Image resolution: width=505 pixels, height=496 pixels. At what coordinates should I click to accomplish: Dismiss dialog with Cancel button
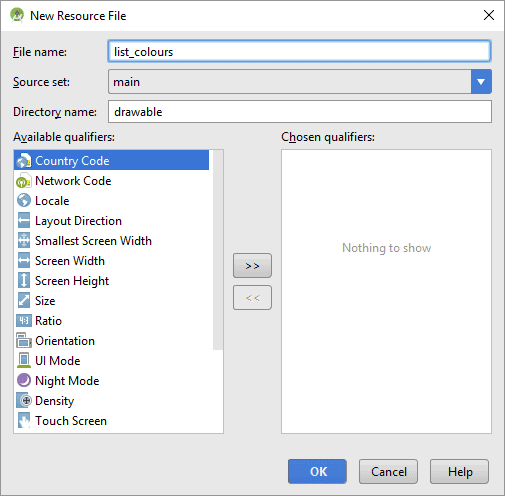point(388,471)
